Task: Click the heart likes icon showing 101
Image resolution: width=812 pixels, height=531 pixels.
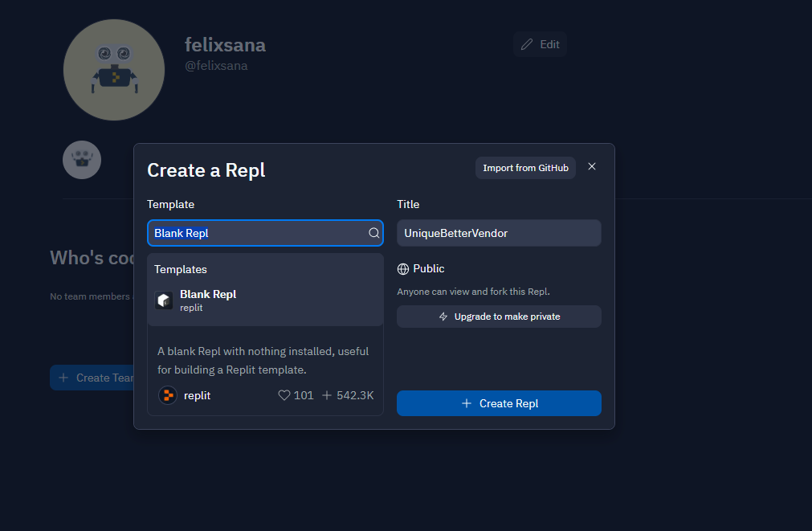Action: click(x=284, y=395)
